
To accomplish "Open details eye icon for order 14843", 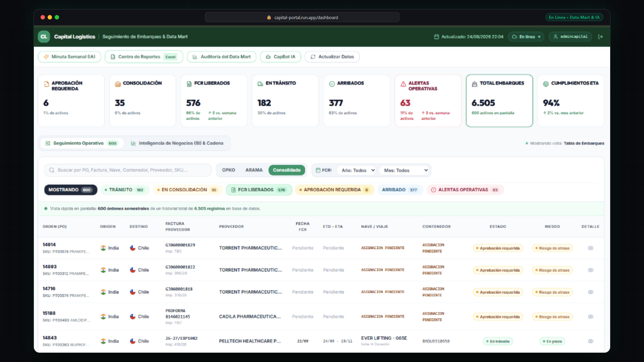I will pyautogui.click(x=591, y=341).
